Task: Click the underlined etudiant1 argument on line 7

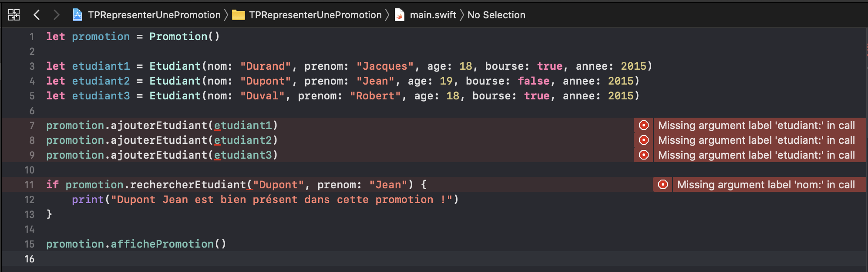Action: 243,126
